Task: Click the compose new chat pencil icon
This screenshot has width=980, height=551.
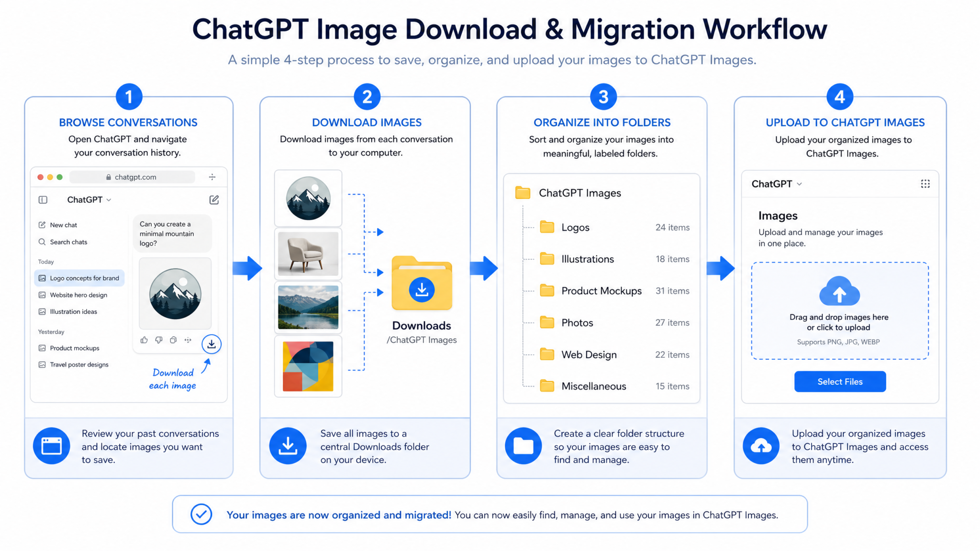Action: click(x=214, y=199)
